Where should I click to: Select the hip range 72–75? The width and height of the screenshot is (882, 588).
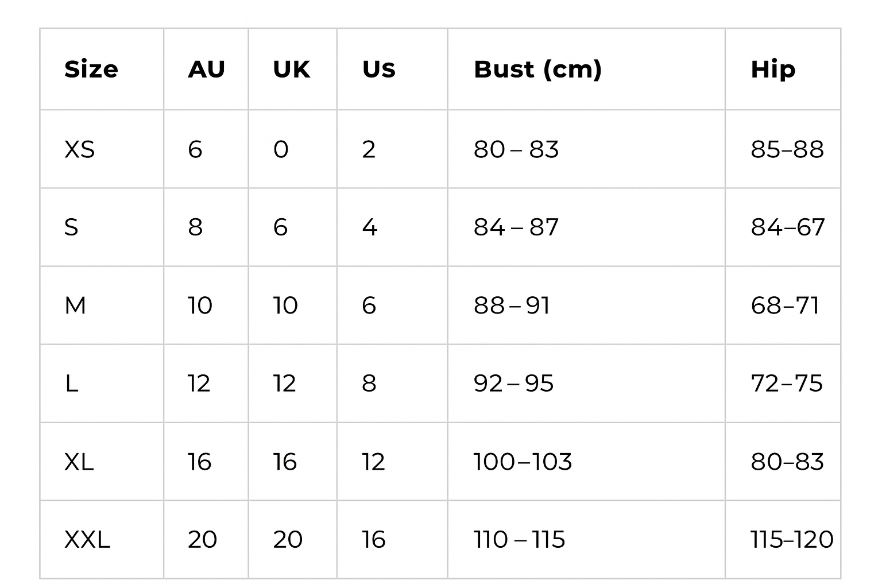point(787,384)
